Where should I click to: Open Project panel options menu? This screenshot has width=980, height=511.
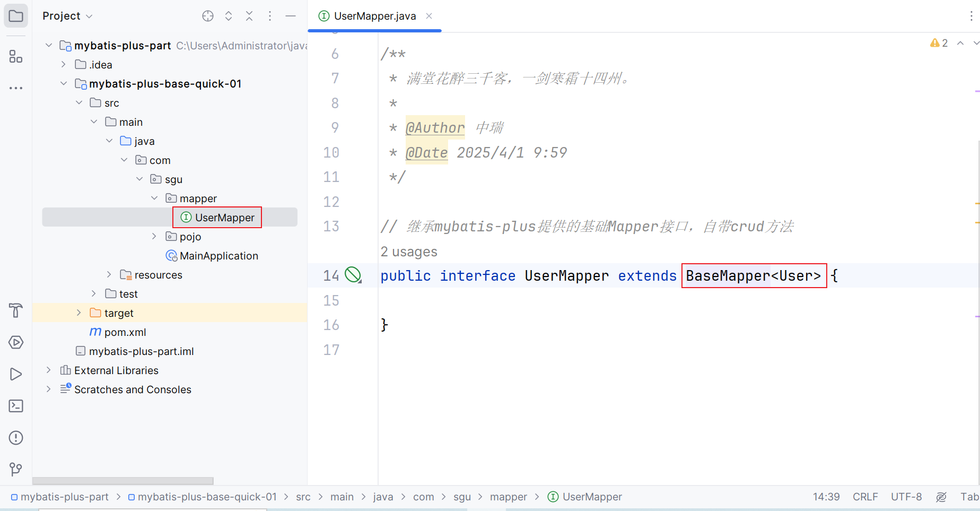coord(270,16)
